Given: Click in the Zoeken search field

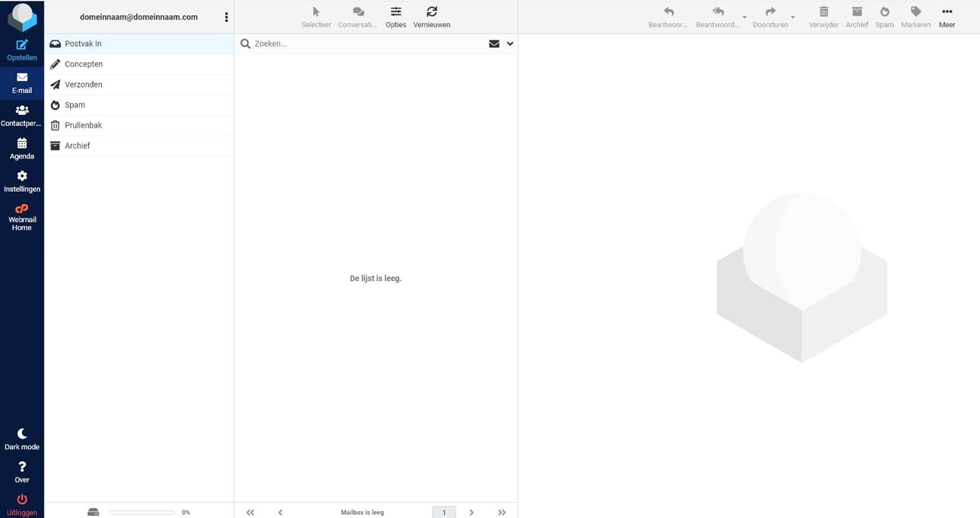Looking at the screenshot, I should point(368,44).
